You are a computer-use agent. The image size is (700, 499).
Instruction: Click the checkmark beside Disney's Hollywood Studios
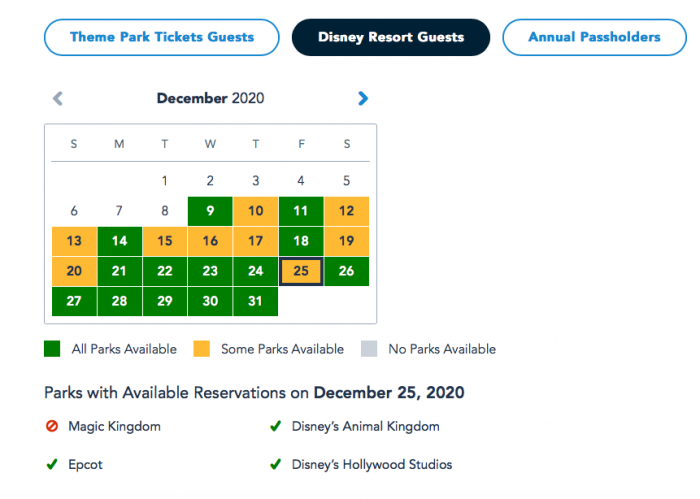(275, 464)
